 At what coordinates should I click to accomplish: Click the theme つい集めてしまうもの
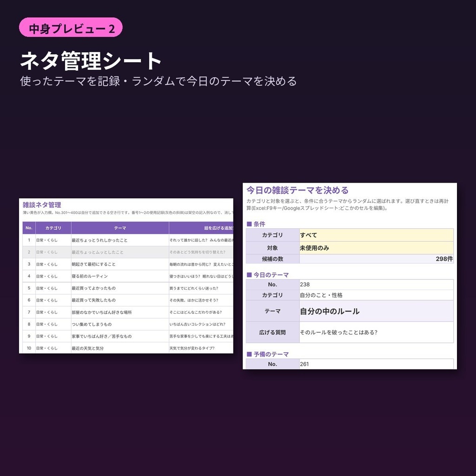point(92,324)
